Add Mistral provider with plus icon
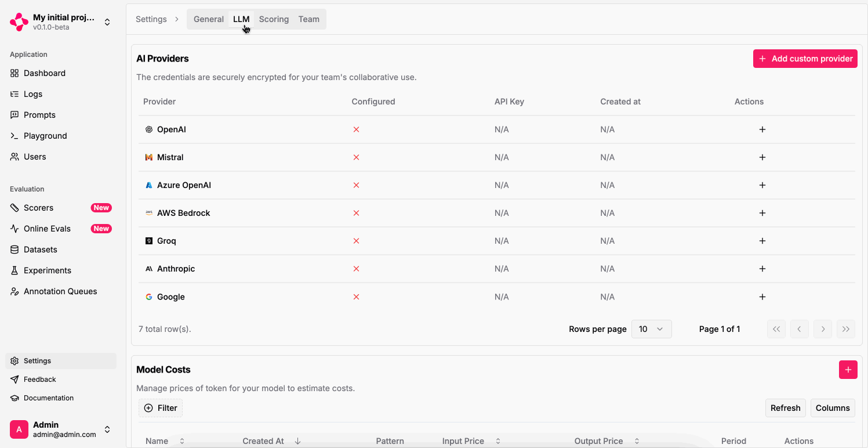 coord(762,157)
